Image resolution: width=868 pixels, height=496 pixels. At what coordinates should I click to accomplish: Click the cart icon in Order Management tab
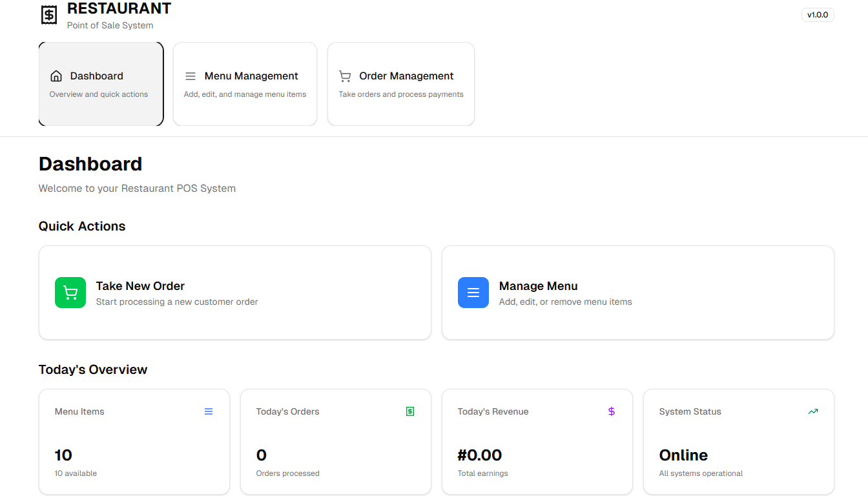[x=345, y=76]
